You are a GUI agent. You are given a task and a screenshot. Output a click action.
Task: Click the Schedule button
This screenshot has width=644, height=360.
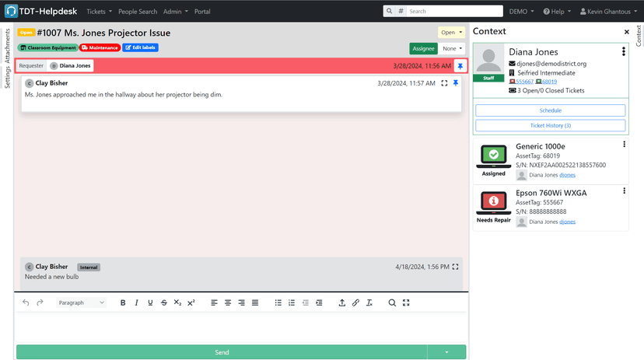pos(551,110)
